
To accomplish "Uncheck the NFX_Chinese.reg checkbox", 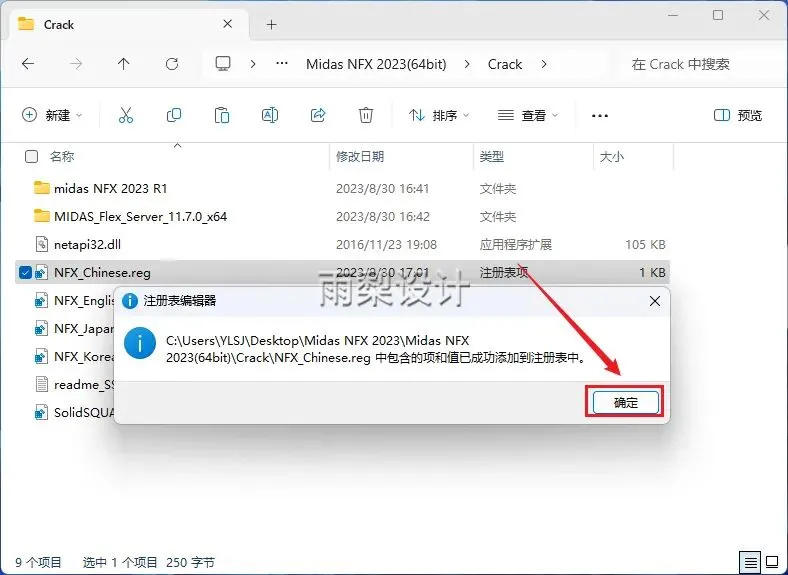I will tap(25, 272).
